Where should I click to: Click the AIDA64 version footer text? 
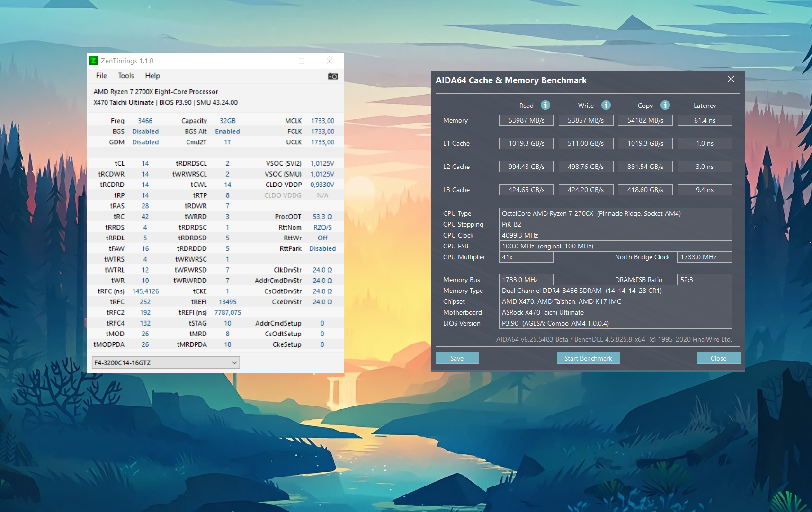tap(614, 339)
